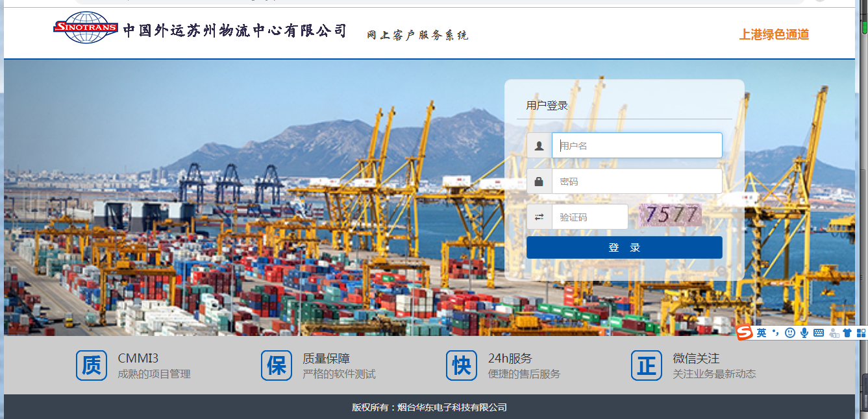Image resolution: width=868 pixels, height=419 pixels.
Task: Click the 成熟的项目管理 subtitle text
Action: coord(155,374)
